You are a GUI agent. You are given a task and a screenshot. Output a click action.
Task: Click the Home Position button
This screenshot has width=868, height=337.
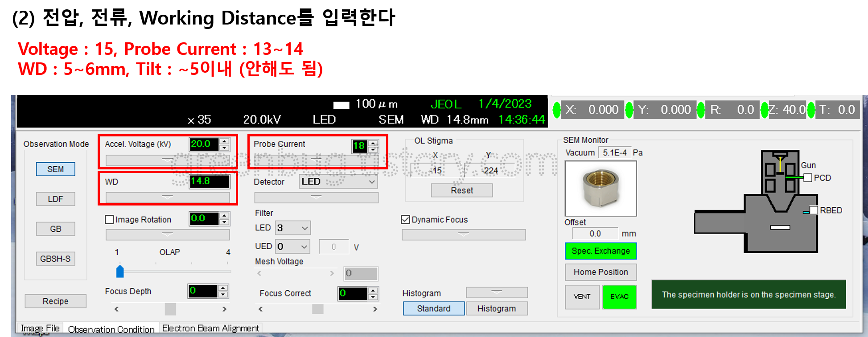point(601,272)
